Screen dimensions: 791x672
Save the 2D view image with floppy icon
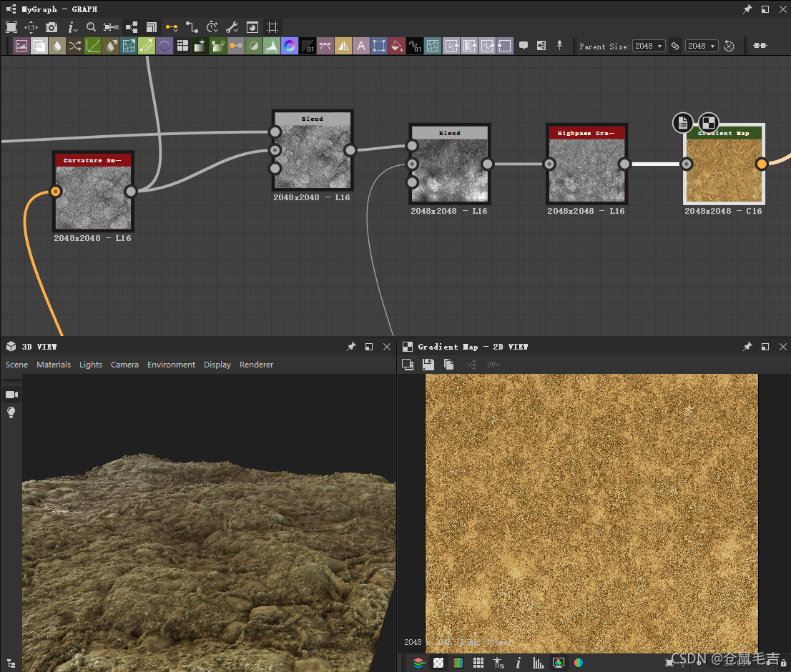428,365
